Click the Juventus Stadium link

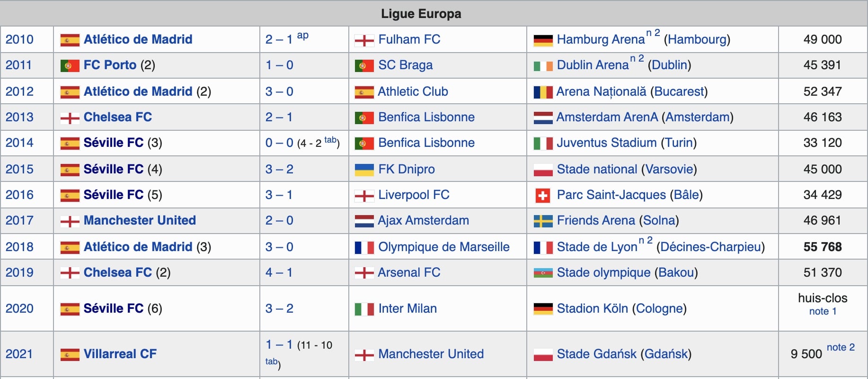[606, 143]
